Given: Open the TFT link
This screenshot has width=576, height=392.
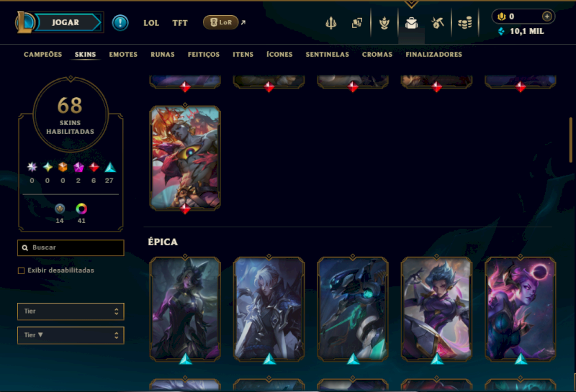Looking at the screenshot, I should click(180, 23).
